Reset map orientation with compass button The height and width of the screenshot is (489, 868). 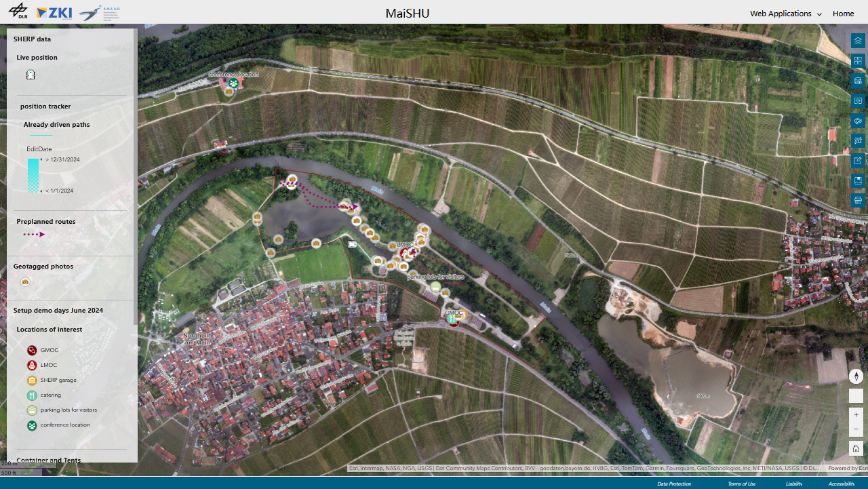pos(856,376)
